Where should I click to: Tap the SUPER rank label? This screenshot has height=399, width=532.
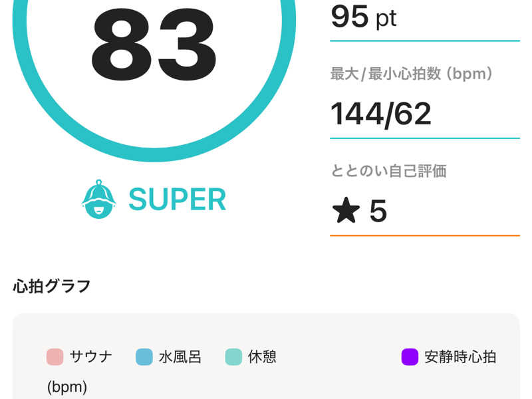pyautogui.click(x=177, y=199)
